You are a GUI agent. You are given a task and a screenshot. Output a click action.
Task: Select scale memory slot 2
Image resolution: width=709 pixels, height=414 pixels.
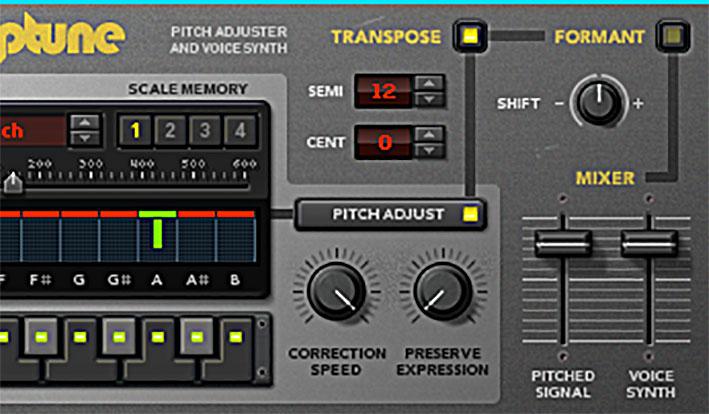click(170, 131)
